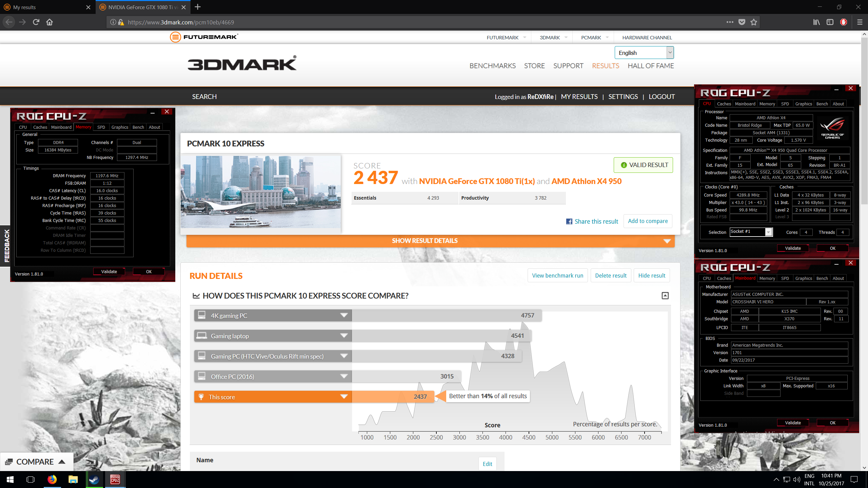Expand the 4K gaming PC row
The image size is (868, 488).
click(x=344, y=316)
